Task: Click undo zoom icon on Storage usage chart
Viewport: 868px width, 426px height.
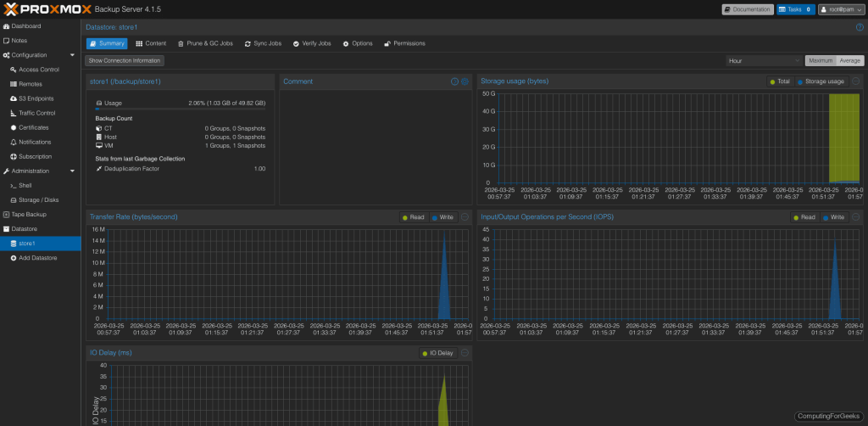Action: (856, 81)
